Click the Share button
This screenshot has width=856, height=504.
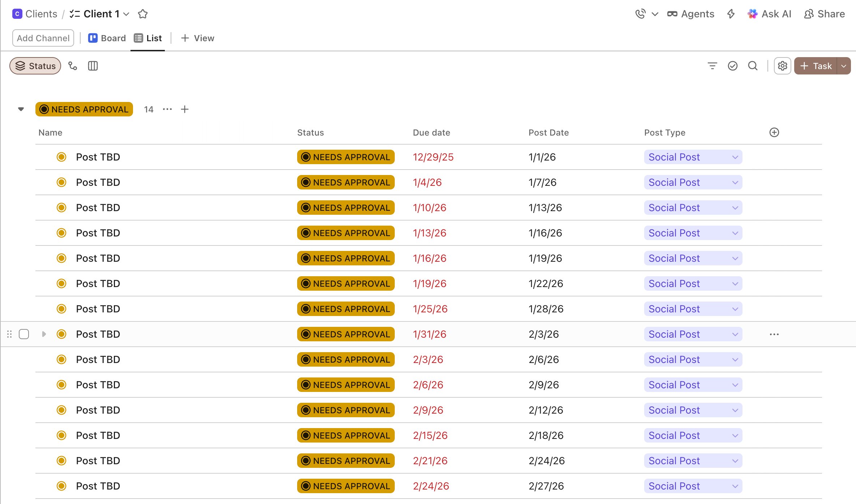[824, 14]
